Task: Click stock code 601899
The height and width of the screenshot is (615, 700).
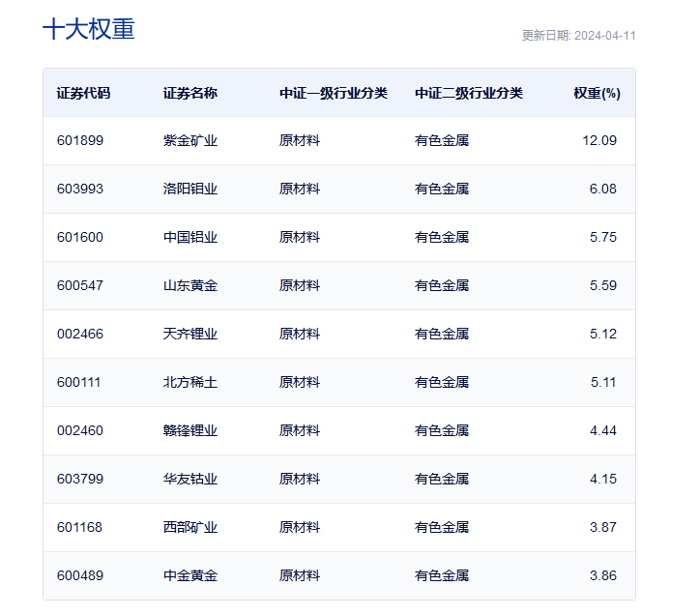Action: point(80,140)
